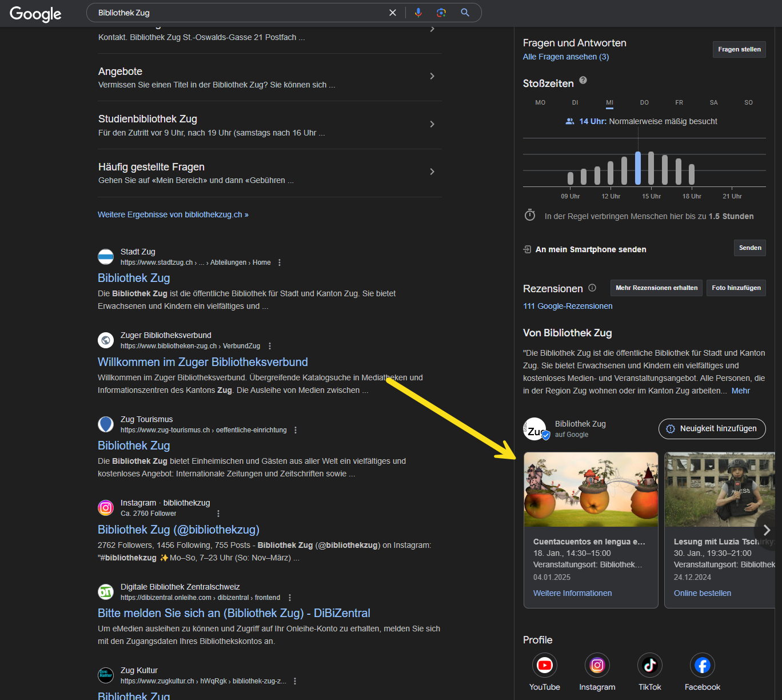The image size is (782, 700).
Task: Open Bibliothek Zug (@bibliothekzug) result
Action: (x=178, y=530)
